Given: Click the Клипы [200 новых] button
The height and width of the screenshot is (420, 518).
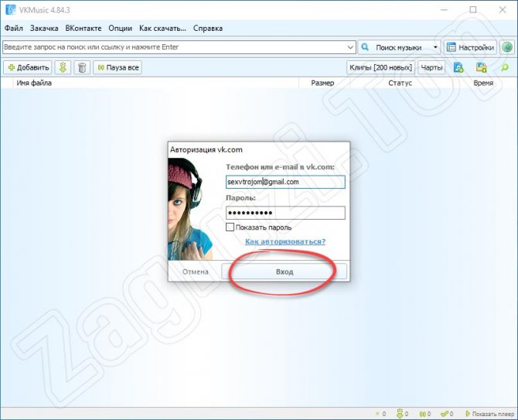Looking at the screenshot, I should click(381, 67).
